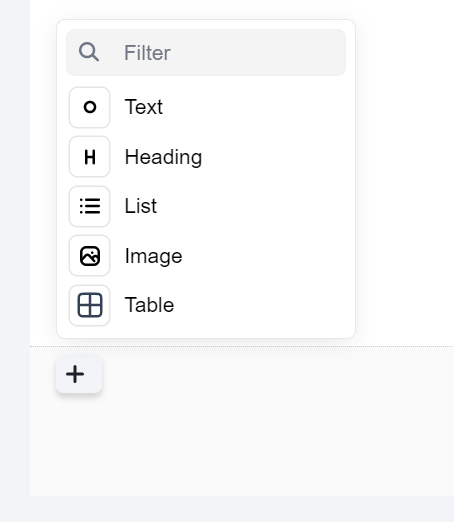Click the blank space right of the Text label
Viewport: 454px width, 522px height.
256,107
